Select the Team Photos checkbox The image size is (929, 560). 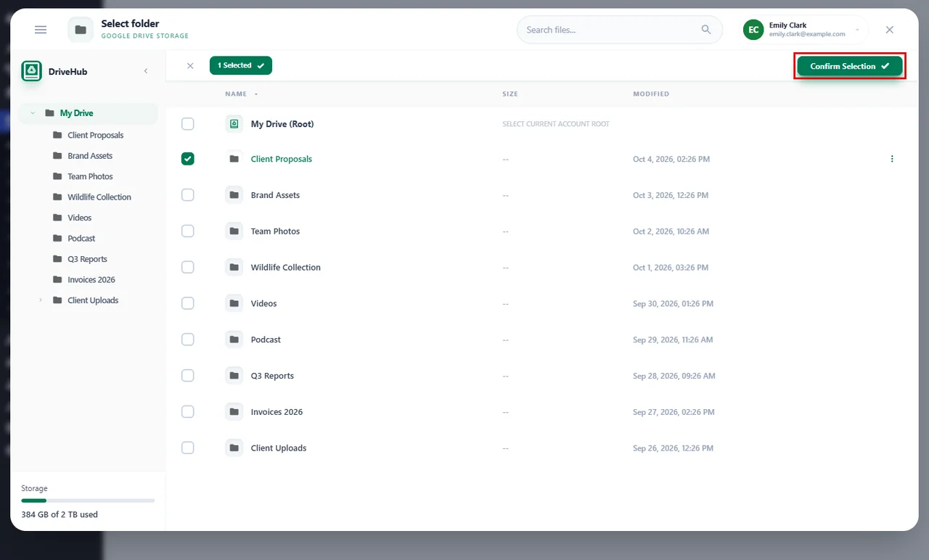point(188,231)
